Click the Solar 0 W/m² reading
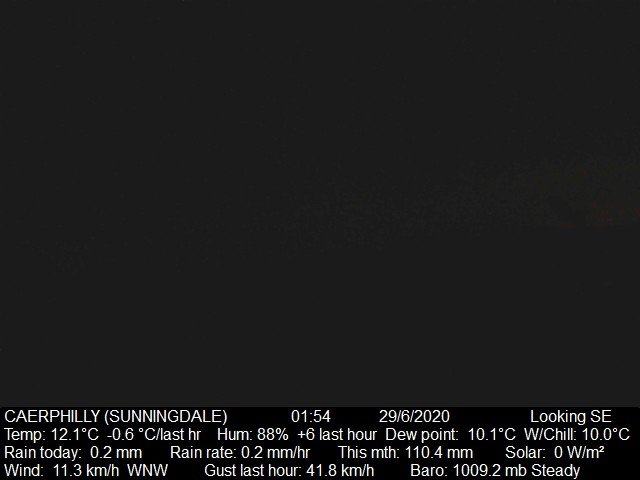This screenshot has width=640, height=480. pyautogui.click(x=555, y=453)
